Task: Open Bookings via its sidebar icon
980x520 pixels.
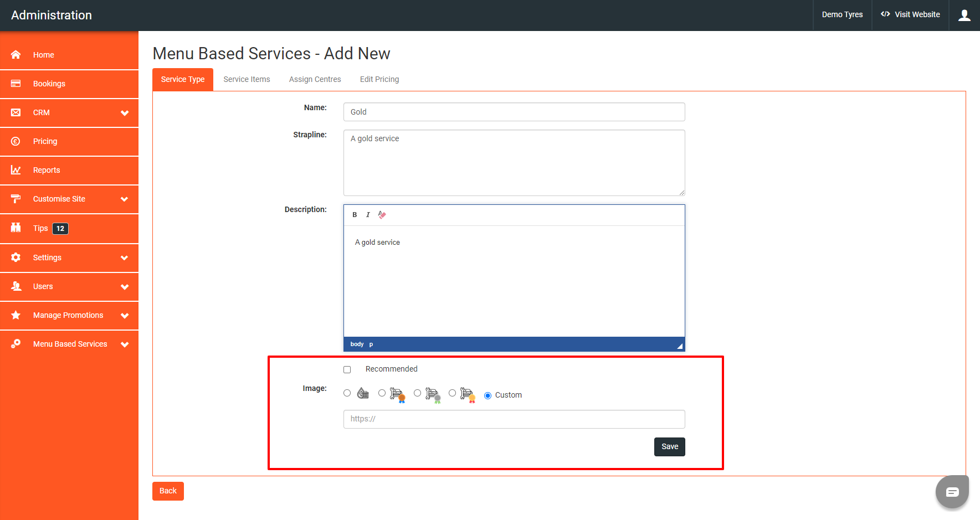Action: tap(16, 84)
